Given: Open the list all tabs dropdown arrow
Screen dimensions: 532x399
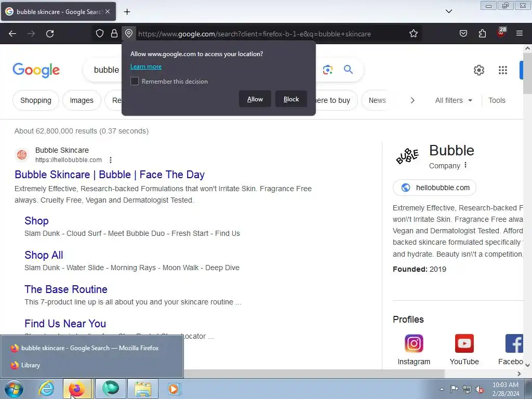Looking at the screenshot, I should click(x=448, y=11).
